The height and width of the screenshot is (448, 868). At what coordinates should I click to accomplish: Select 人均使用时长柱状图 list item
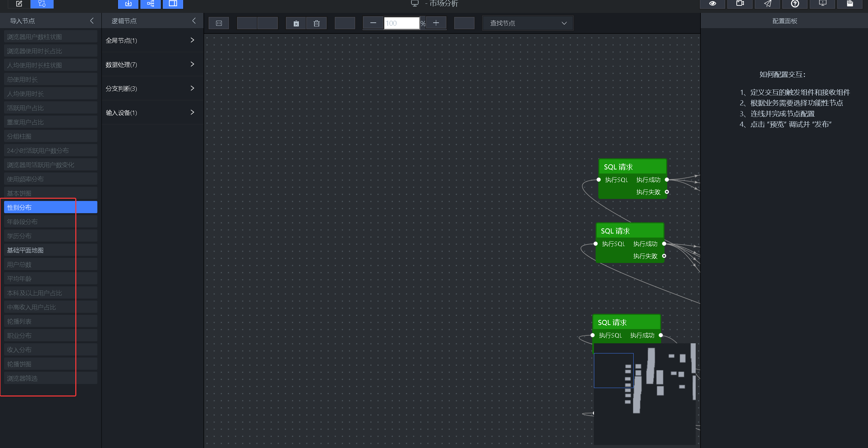[51, 65]
